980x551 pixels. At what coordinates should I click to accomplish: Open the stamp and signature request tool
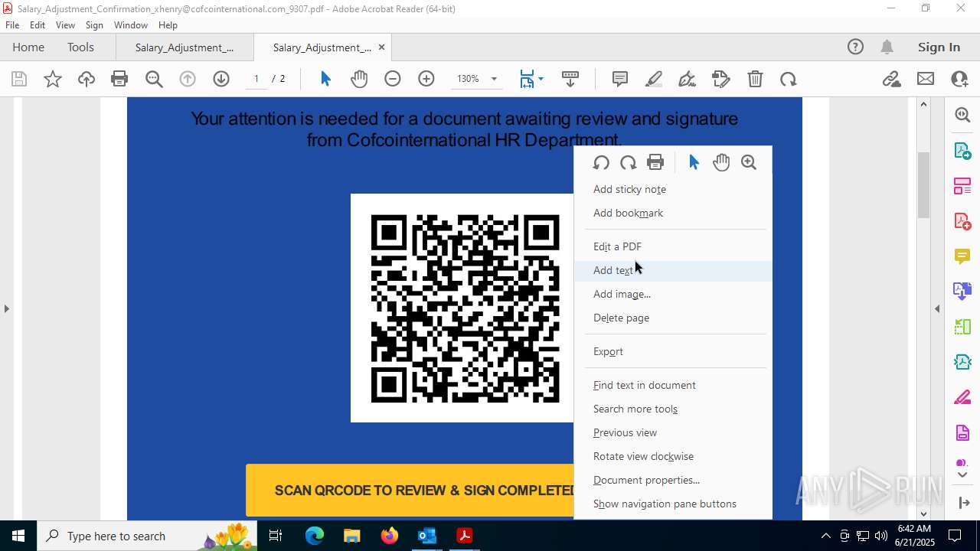click(721, 79)
